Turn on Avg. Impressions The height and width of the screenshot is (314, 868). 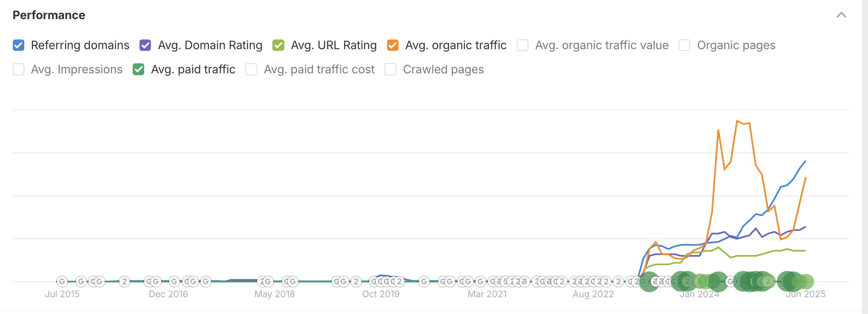[x=18, y=69]
